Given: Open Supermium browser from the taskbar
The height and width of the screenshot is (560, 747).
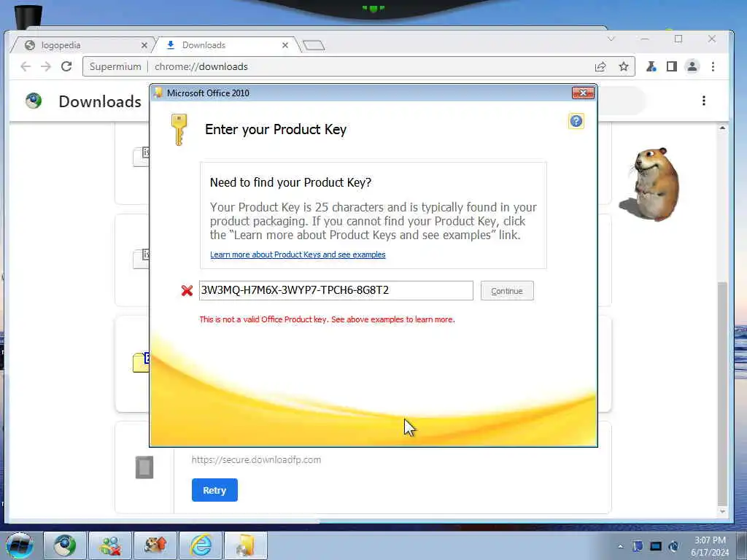Looking at the screenshot, I should point(65,545).
